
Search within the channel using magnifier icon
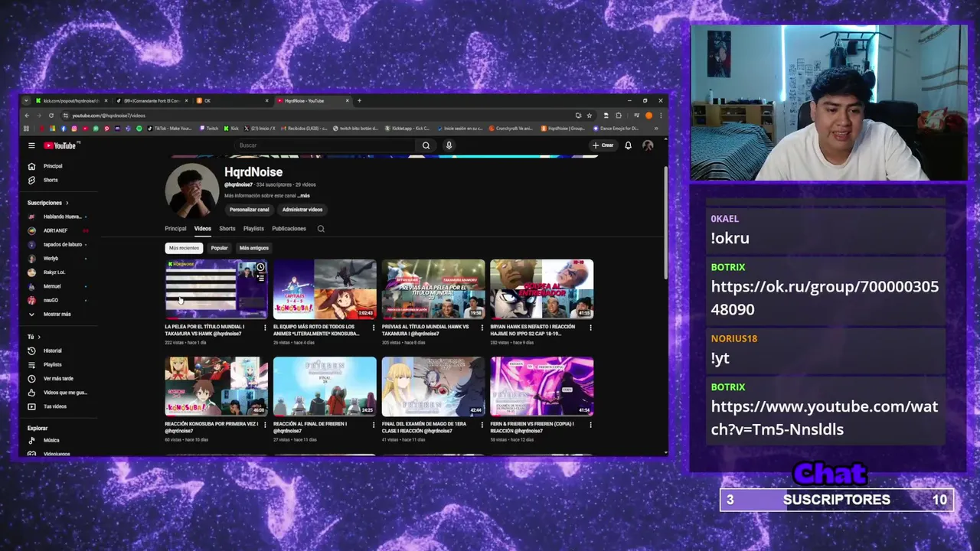321,229
